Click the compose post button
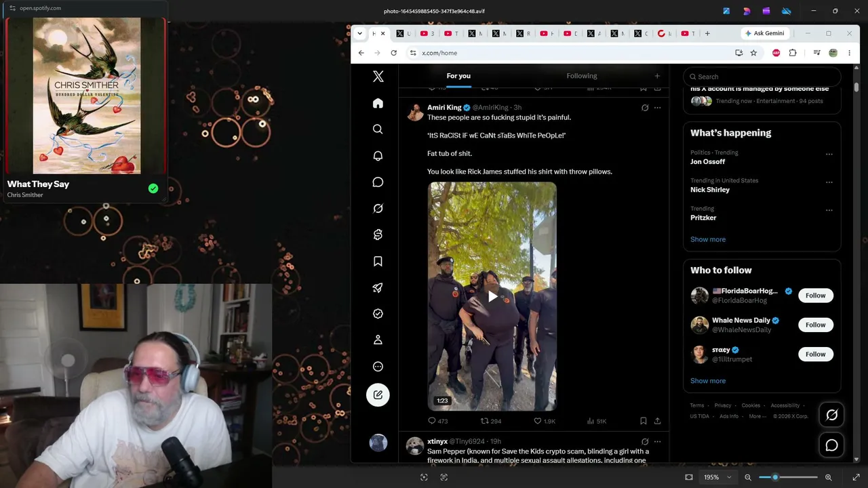This screenshot has width=868, height=488. (378, 394)
